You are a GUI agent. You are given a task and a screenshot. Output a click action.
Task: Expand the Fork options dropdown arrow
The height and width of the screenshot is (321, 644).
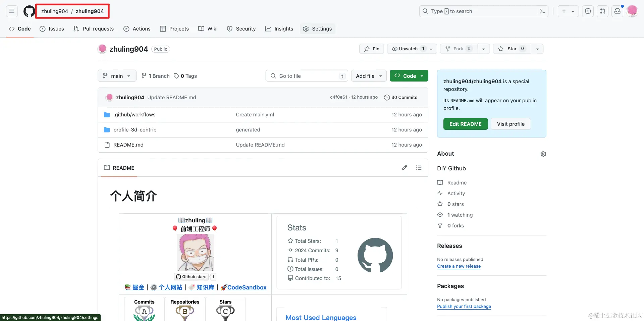484,49
